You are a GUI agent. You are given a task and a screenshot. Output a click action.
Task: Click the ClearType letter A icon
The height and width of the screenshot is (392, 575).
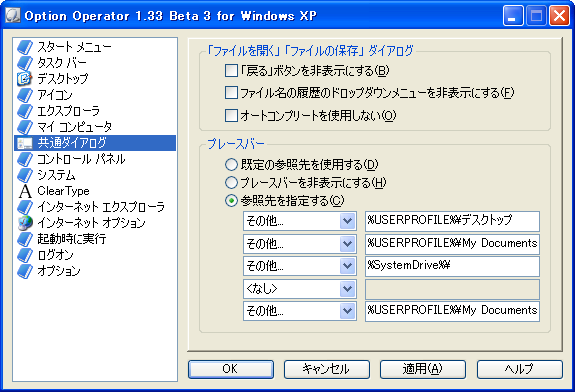point(25,191)
